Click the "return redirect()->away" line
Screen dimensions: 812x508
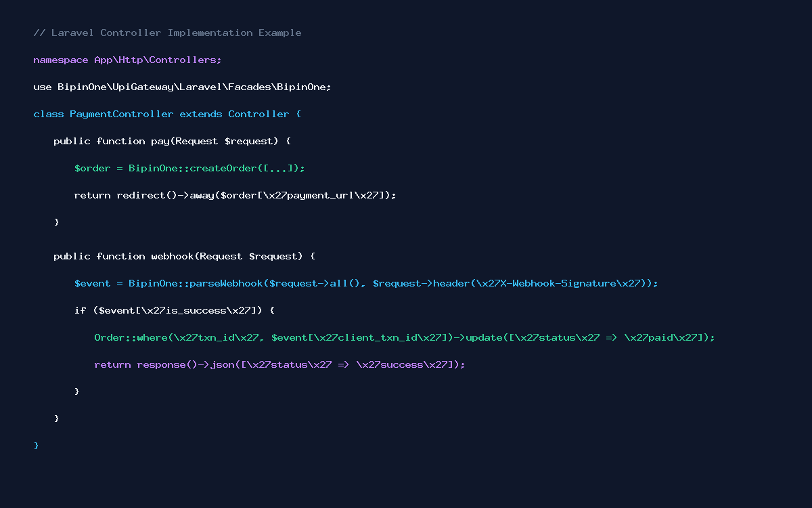pyautogui.click(x=235, y=195)
